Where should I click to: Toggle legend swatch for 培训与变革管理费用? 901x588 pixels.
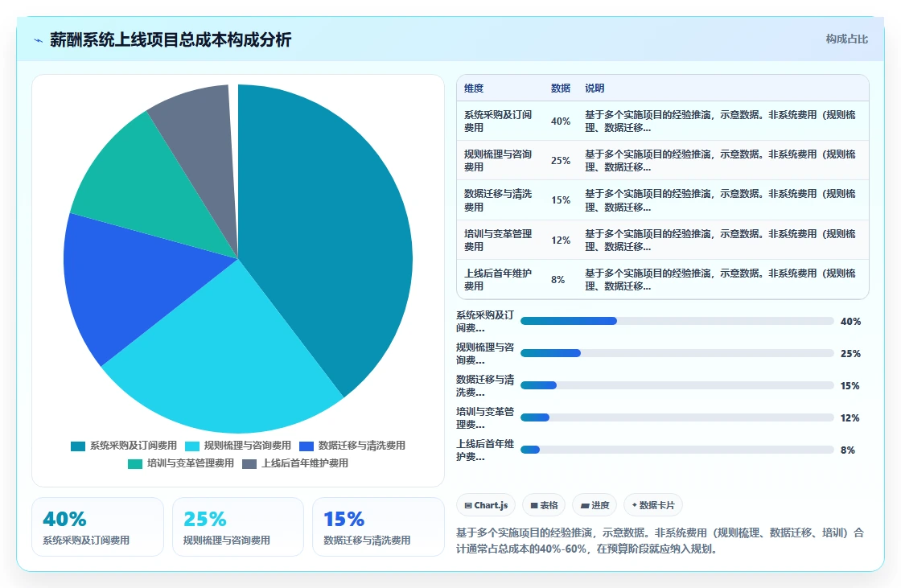point(135,464)
